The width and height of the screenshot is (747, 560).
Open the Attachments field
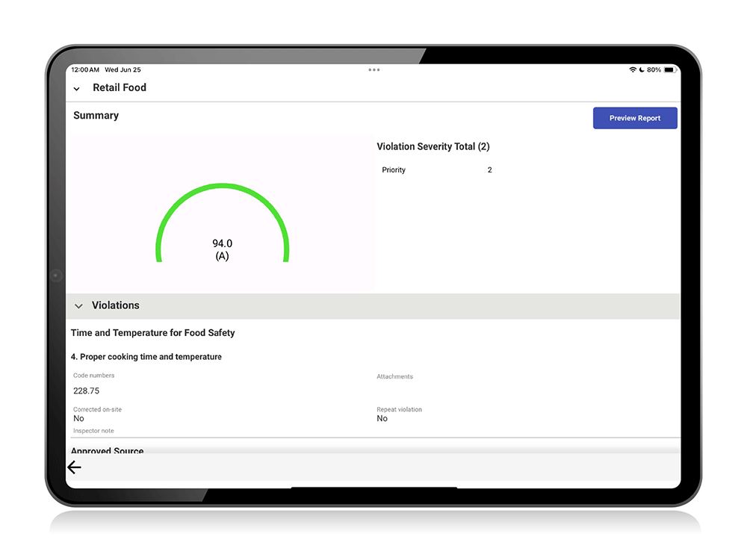pos(394,377)
